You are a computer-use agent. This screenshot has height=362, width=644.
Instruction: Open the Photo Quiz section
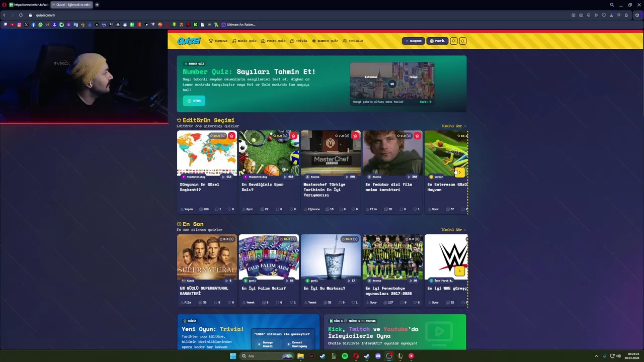(273, 41)
